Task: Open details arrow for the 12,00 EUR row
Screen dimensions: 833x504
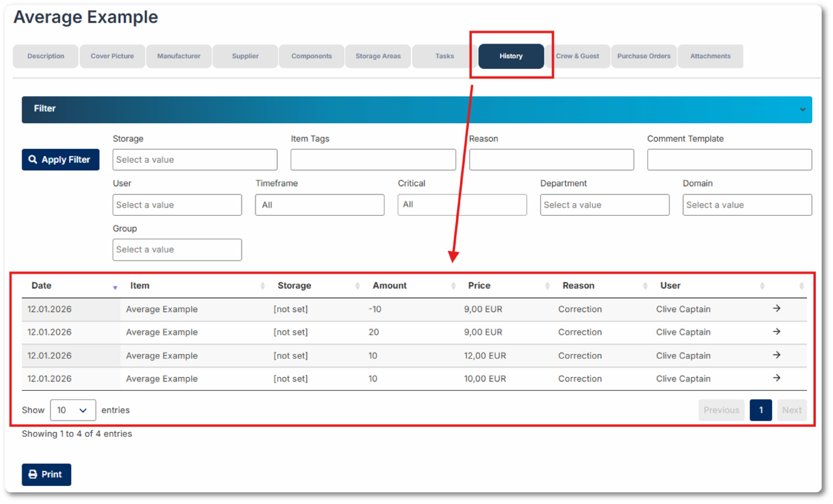Action: pos(776,355)
